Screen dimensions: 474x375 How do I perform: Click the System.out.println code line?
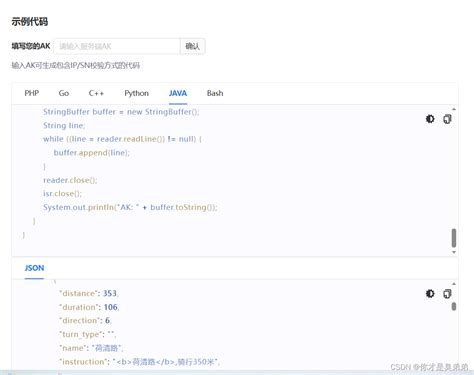click(130, 207)
